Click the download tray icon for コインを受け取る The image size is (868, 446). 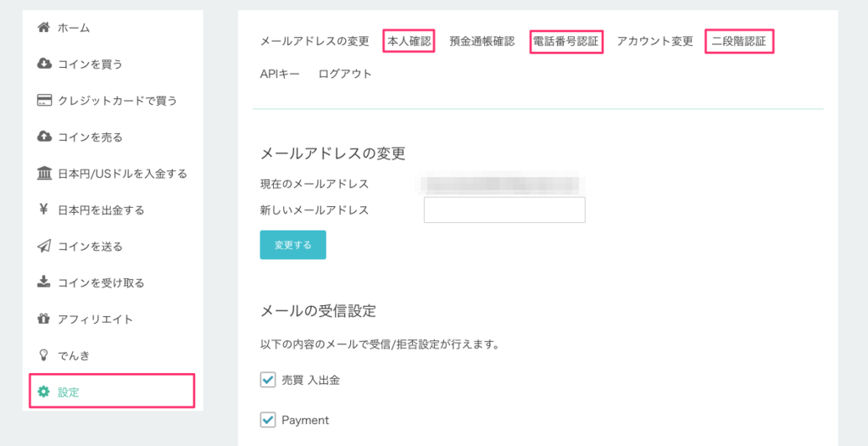coord(44,282)
